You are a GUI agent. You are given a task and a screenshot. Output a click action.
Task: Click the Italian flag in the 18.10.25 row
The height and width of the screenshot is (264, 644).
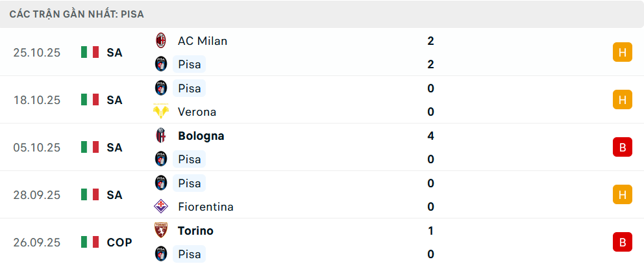tap(90, 100)
